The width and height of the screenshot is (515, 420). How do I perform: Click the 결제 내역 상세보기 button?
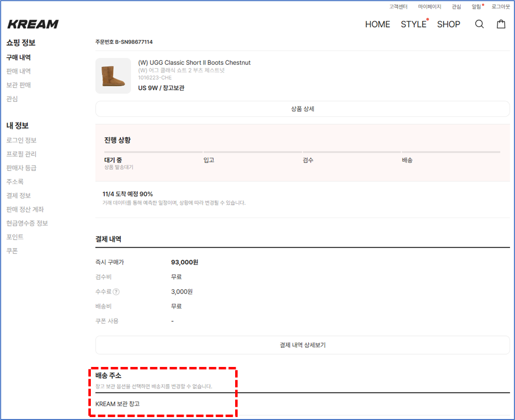pyautogui.click(x=302, y=345)
